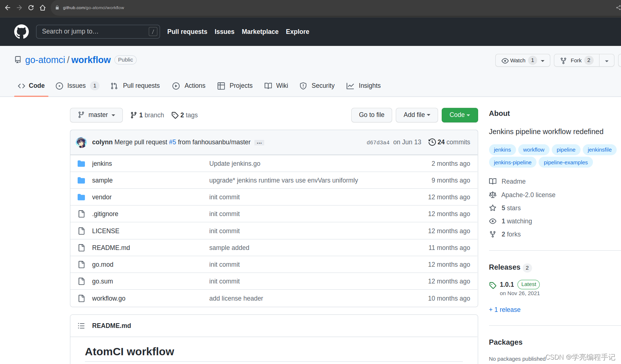
Task: Open Explore in top header
Action: pos(297,32)
